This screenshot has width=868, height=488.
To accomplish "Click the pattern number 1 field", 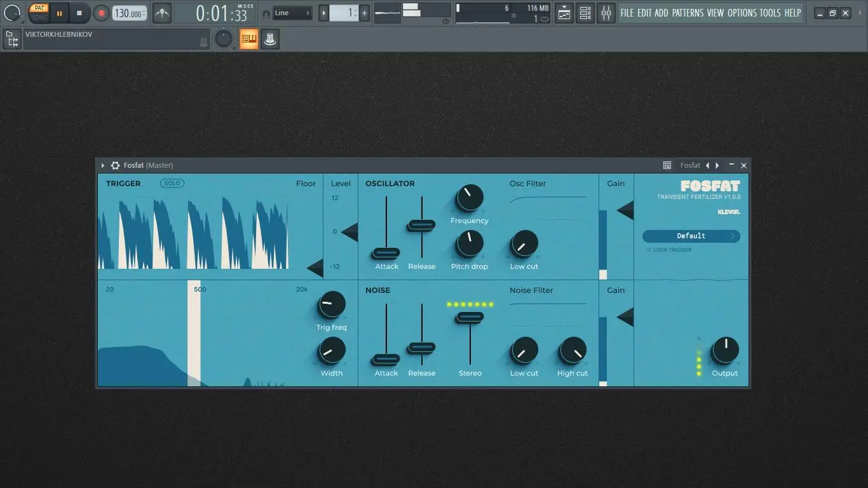I will tap(344, 13).
